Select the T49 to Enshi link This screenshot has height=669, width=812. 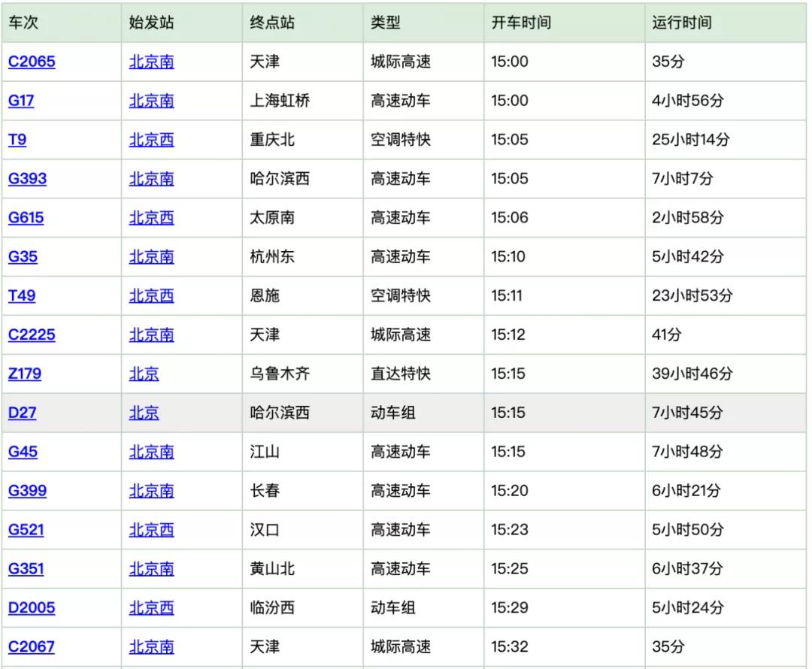22,295
